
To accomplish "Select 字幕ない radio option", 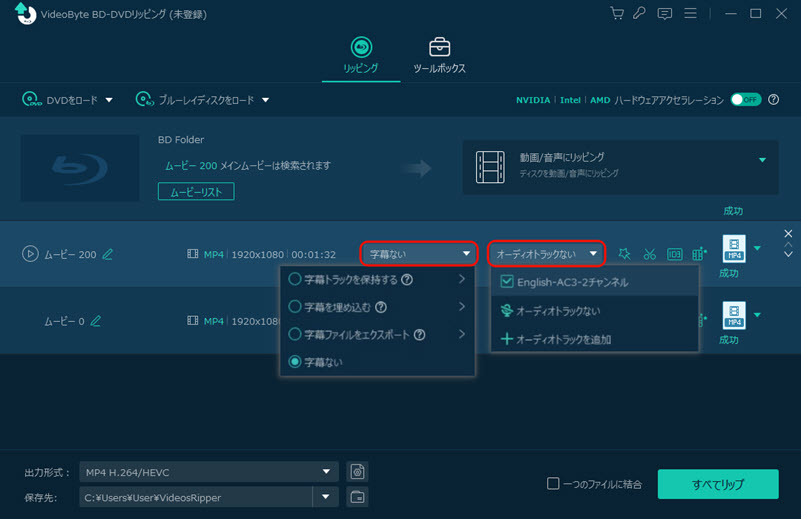I will tap(295, 362).
